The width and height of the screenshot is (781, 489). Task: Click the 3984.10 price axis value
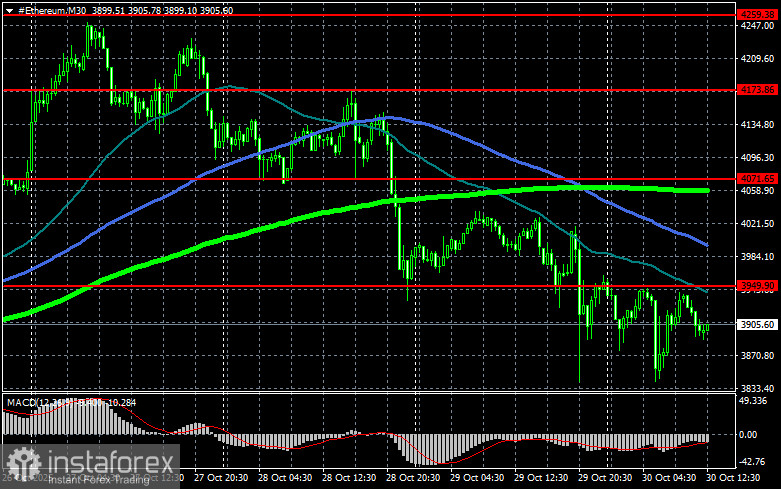click(x=757, y=256)
